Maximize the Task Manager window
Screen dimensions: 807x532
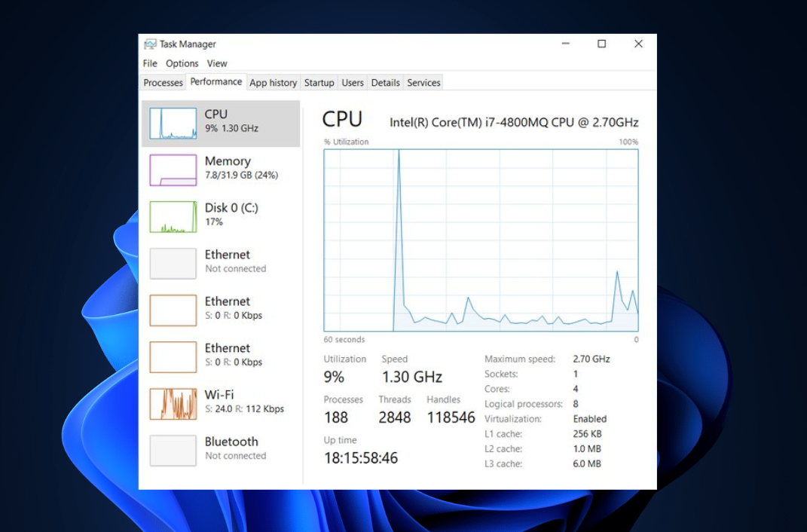pyautogui.click(x=601, y=44)
